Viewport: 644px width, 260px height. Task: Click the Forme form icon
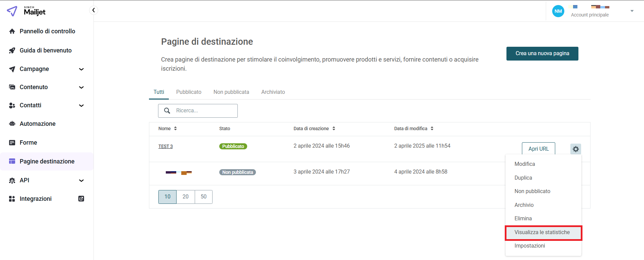(x=12, y=143)
